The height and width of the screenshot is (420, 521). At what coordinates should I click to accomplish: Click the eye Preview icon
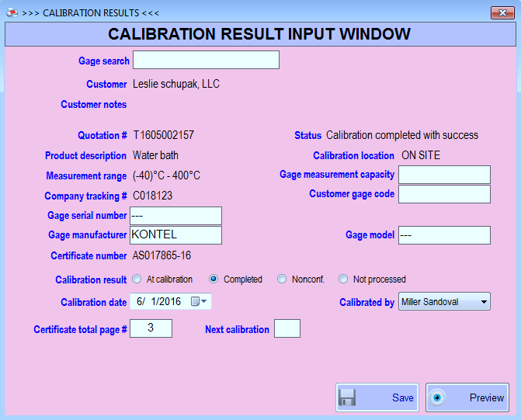pyautogui.click(x=437, y=397)
